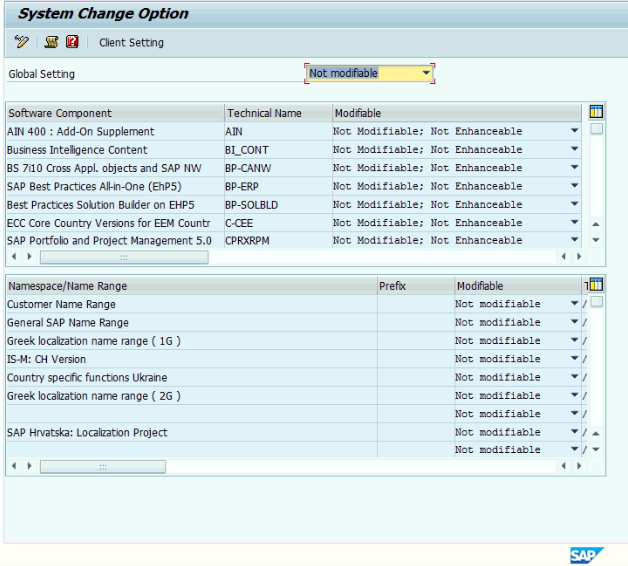Viewport: 628px width, 566px height.
Task: Open Modifiable dropdown for Country specific functions Ukraine
Action: tap(574, 377)
